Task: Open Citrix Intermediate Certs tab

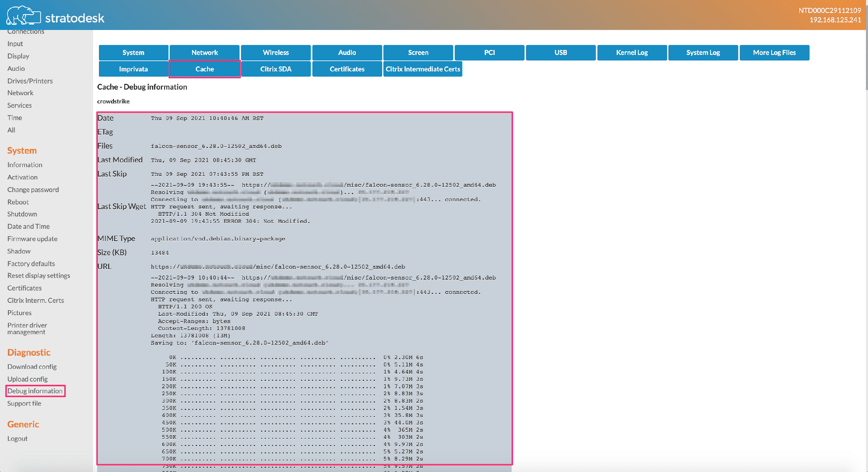Action: [x=423, y=69]
